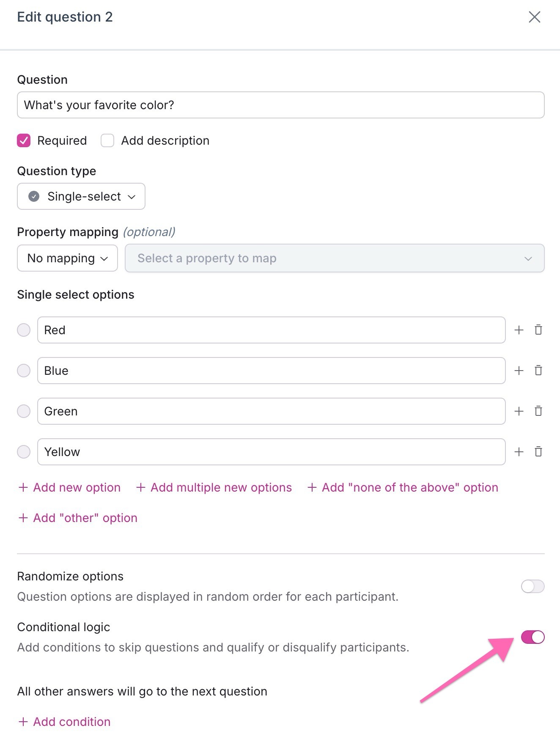560x742 pixels.
Task: Click plus icon beside Green option
Action: click(x=519, y=411)
